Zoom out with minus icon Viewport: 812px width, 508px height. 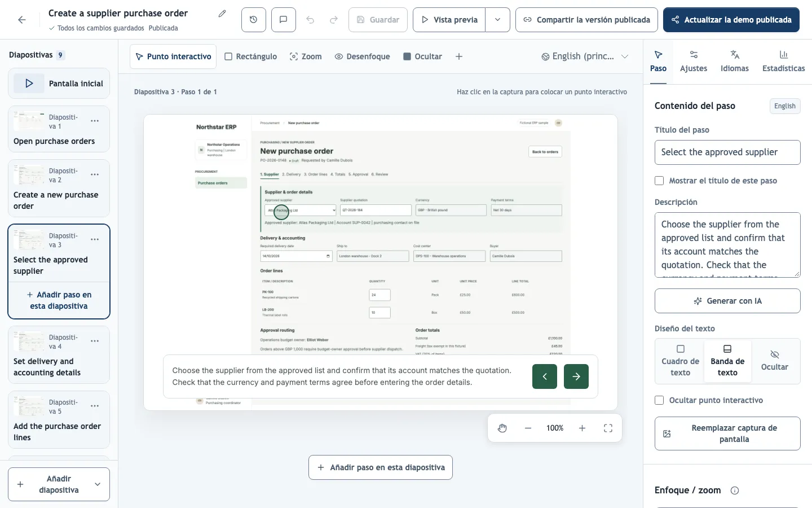tap(528, 428)
